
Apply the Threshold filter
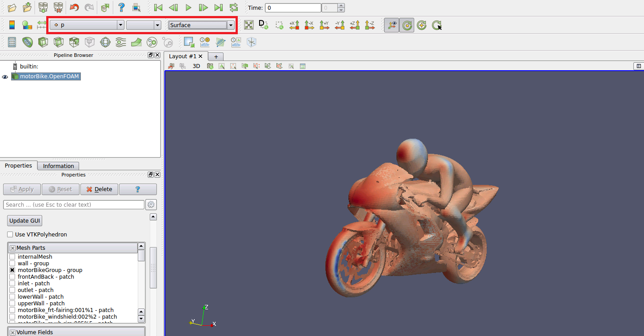[74, 42]
